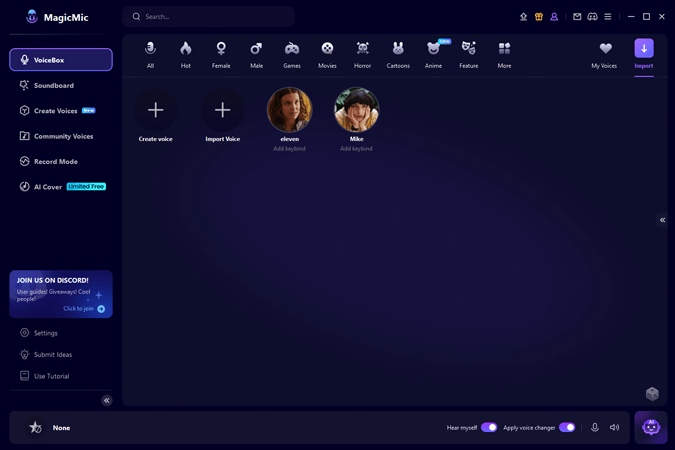Open the VoiceBox section
The image size is (675, 450).
pos(61,59)
